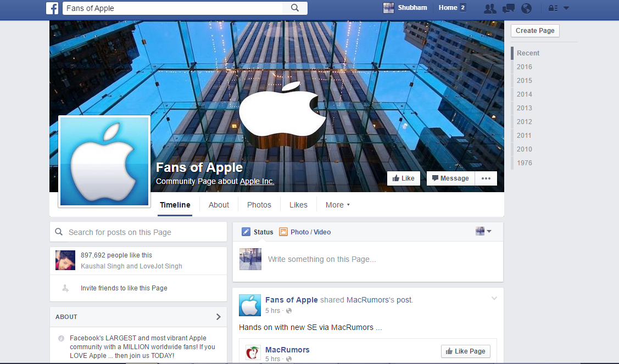This screenshot has height=364, width=619.
Task: Open Shubham's profile link
Action: pos(412,8)
